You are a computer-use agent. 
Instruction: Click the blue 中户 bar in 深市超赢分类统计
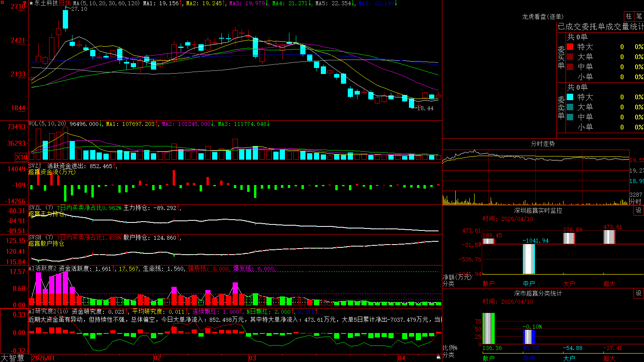pyautogui.click(x=529, y=337)
